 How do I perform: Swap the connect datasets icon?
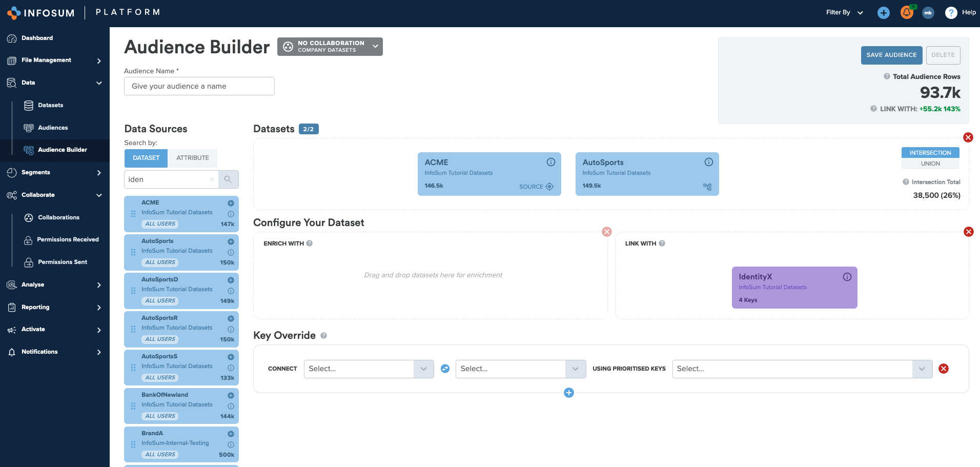[x=445, y=369]
